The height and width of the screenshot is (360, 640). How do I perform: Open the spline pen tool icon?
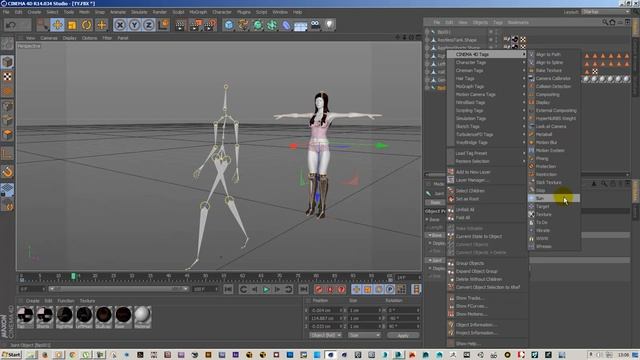pos(243,25)
